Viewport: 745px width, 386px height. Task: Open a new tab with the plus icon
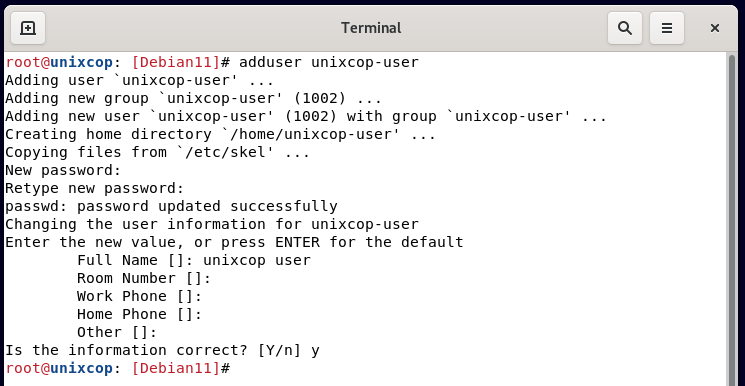pos(28,28)
